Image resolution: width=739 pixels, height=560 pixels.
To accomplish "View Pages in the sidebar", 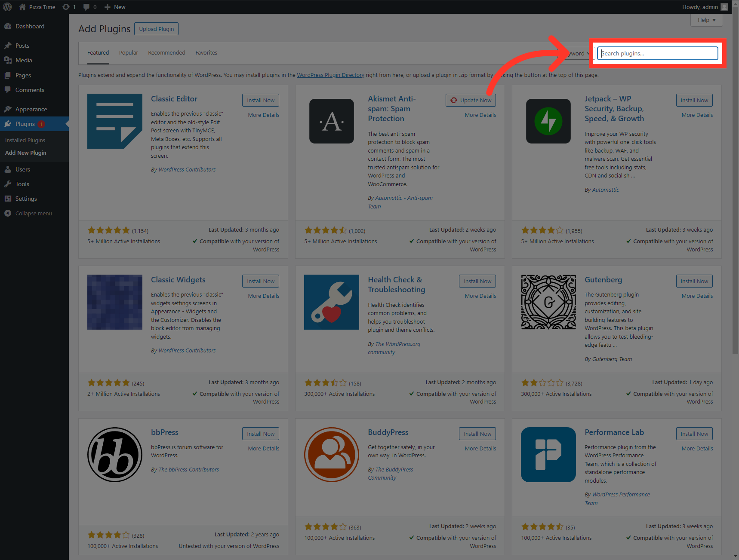I will [x=22, y=75].
